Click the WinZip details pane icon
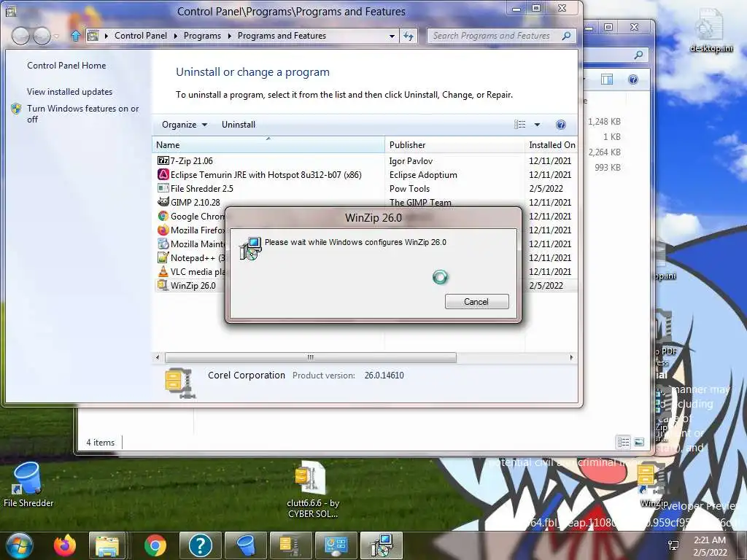747x560 pixels. (180, 384)
